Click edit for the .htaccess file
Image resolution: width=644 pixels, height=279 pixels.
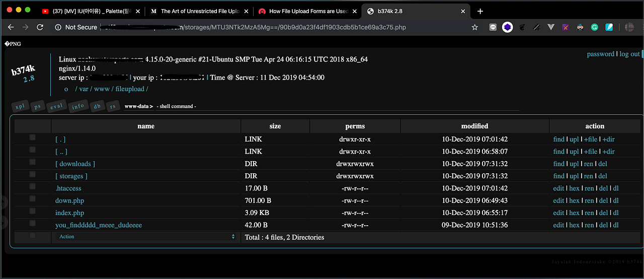click(x=558, y=188)
